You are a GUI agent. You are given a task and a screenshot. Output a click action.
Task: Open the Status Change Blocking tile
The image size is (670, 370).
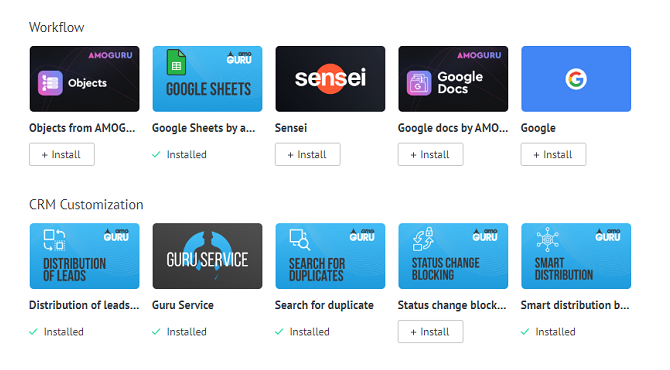(x=453, y=256)
